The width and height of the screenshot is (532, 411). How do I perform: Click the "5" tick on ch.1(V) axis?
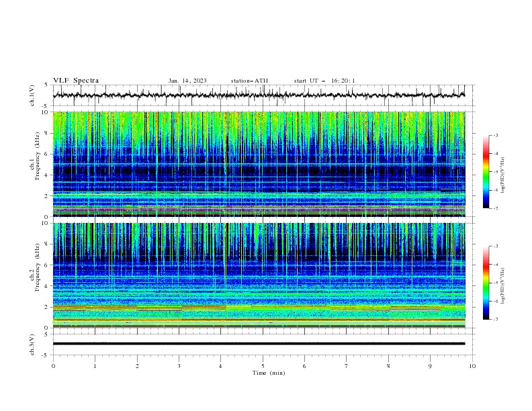[47, 85]
